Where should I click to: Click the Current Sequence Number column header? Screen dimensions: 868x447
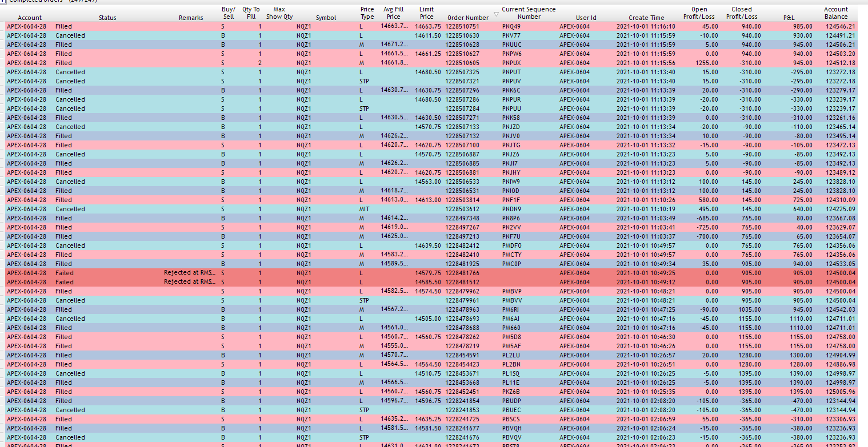(x=529, y=13)
